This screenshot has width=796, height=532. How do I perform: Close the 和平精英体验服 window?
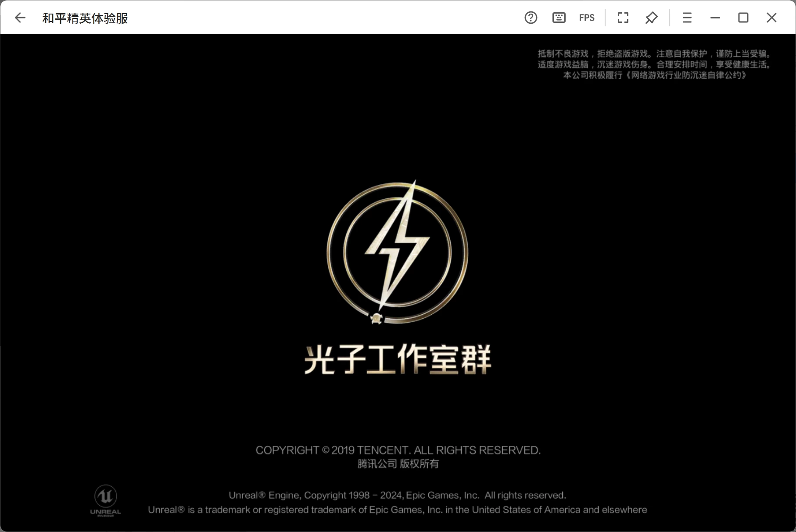tap(771, 18)
